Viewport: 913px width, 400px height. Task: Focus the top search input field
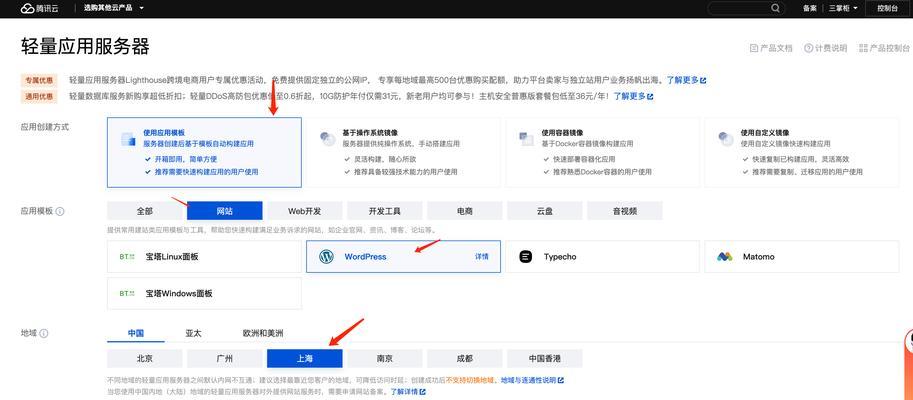(745, 8)
